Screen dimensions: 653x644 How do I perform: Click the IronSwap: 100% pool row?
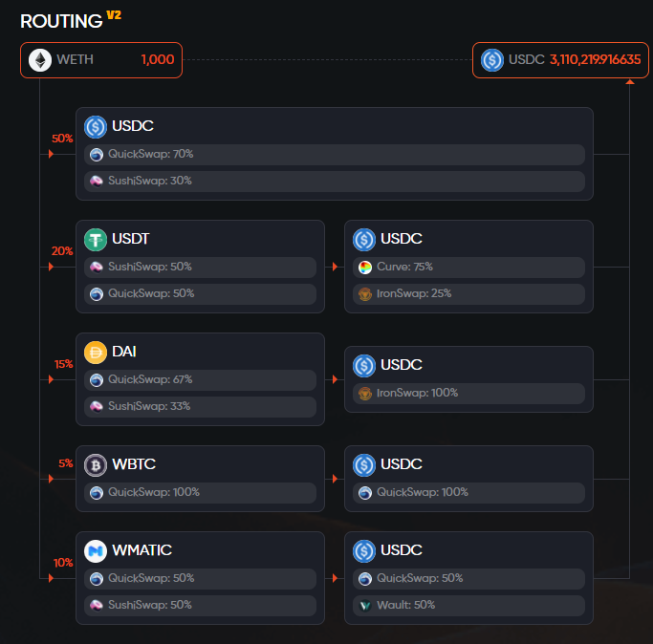(x=468, y=394)
